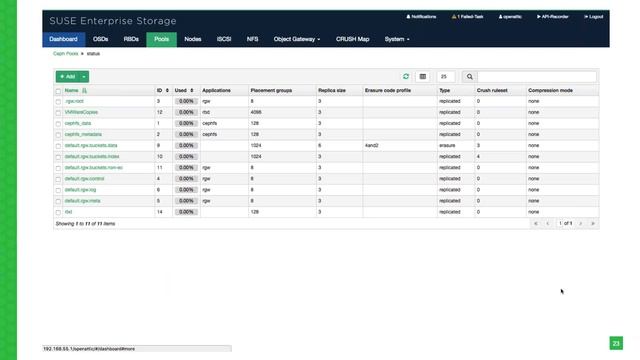The height and width of the screenshot is (360, 640).
Task: Open the default.rgw.buckets.data pool link
Action: [91, 145]
